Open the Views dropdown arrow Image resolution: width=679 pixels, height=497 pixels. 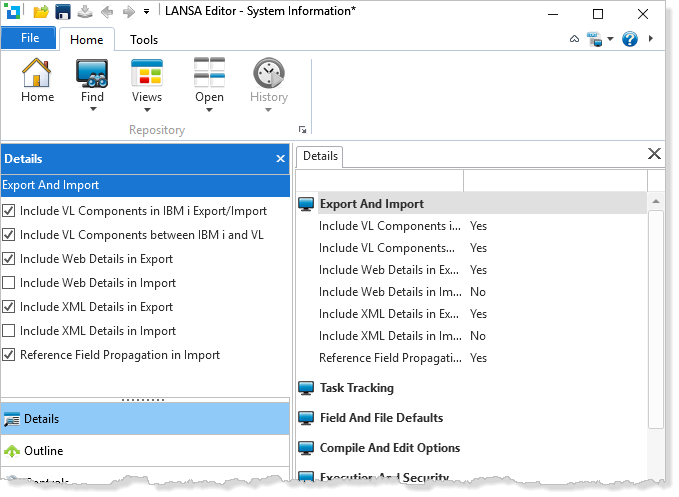[146, 109]
